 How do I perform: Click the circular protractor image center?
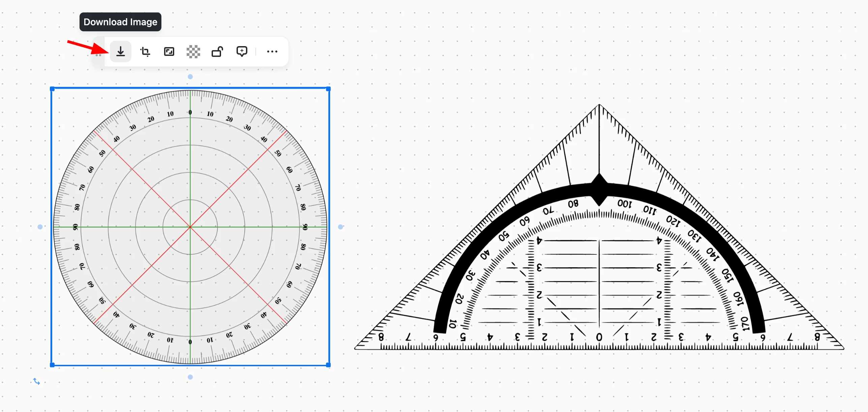pyautogui.click(x=190, y=227)
